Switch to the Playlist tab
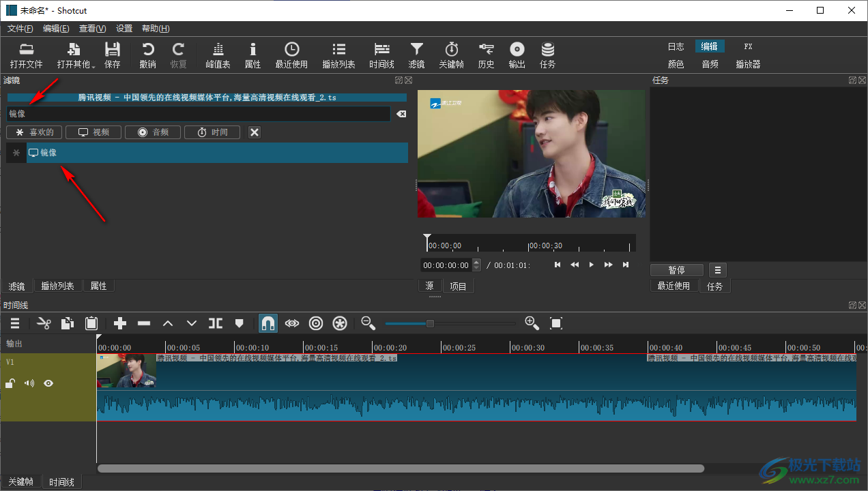This screenshot has width=868, height=491. (58, 286)
